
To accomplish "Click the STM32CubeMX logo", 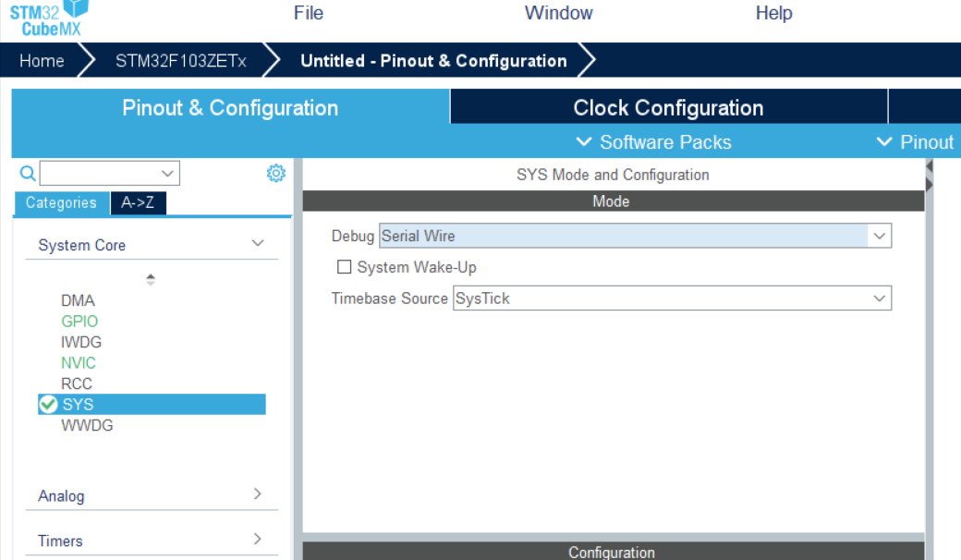I will point(49,18).
